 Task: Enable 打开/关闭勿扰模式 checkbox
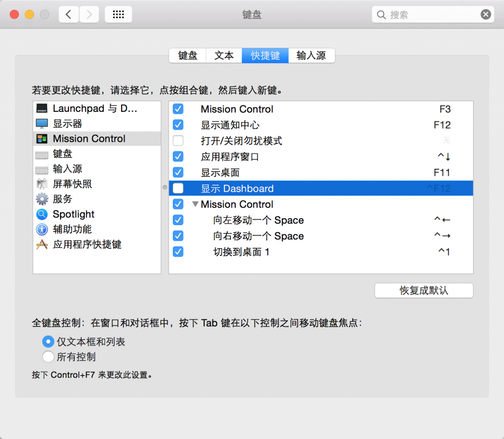coord(178,140)
